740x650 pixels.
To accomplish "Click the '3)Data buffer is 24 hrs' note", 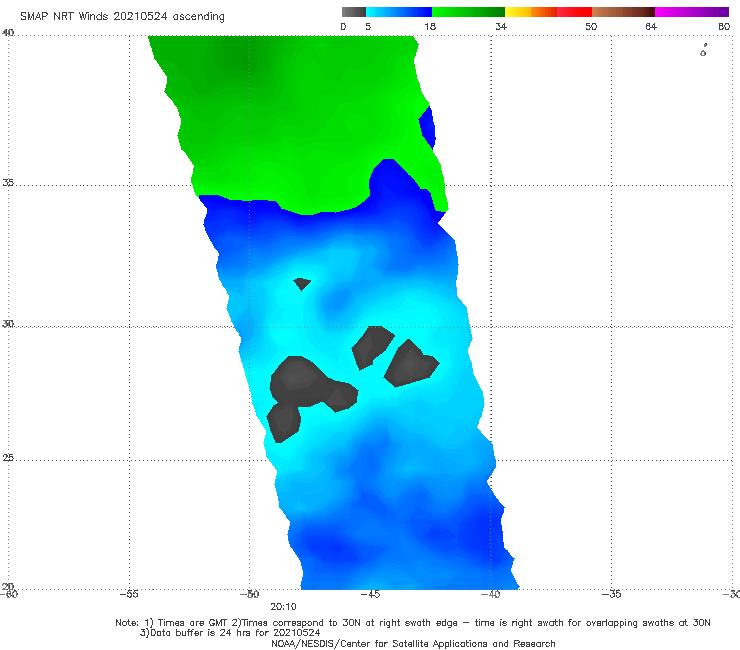I will pos(230,633).
